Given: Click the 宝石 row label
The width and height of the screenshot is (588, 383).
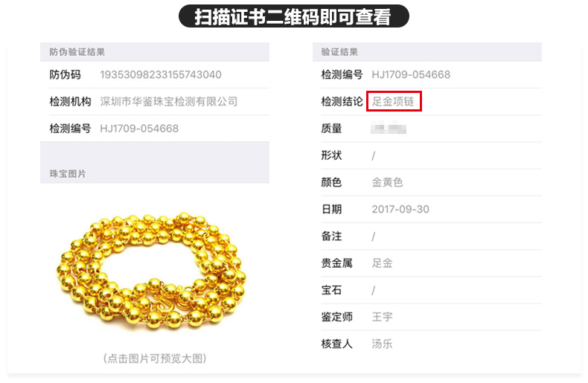Looking at the screenshot, I should (331, 290).
